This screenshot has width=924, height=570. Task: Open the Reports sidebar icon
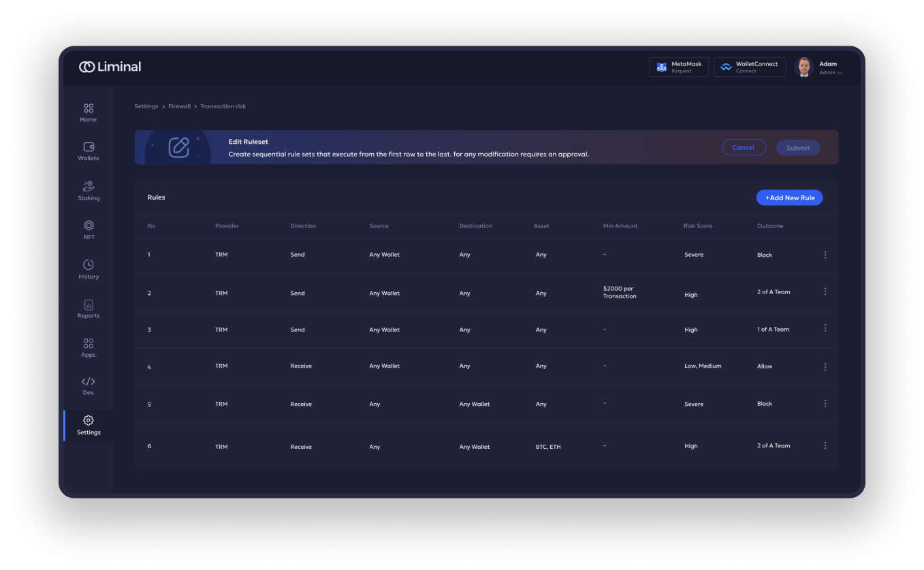click(x=89, y=304)
